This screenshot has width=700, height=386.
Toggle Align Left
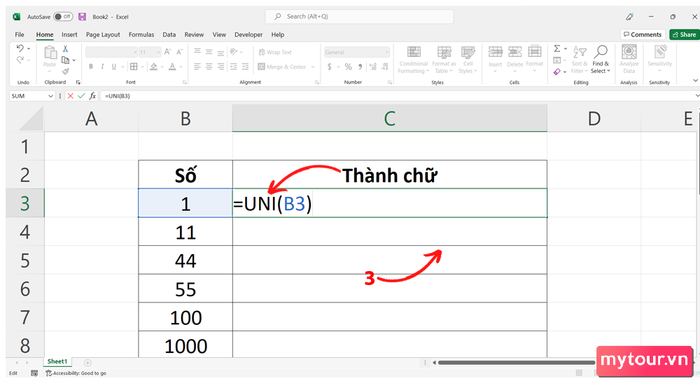point(197,66)
